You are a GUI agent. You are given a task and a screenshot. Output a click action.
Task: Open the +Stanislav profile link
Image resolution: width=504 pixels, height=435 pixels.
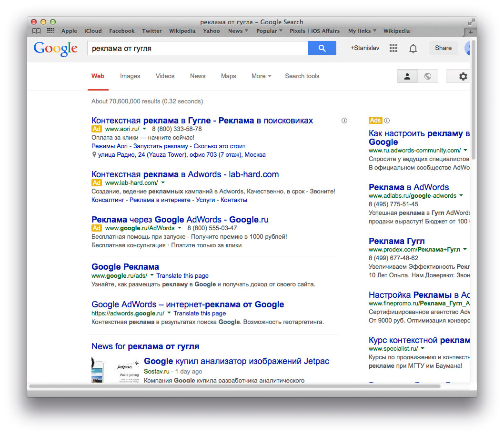point(365,48)
